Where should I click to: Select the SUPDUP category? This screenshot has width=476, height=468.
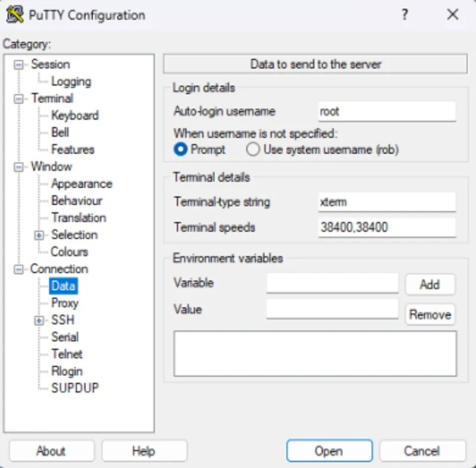(74, 388)
